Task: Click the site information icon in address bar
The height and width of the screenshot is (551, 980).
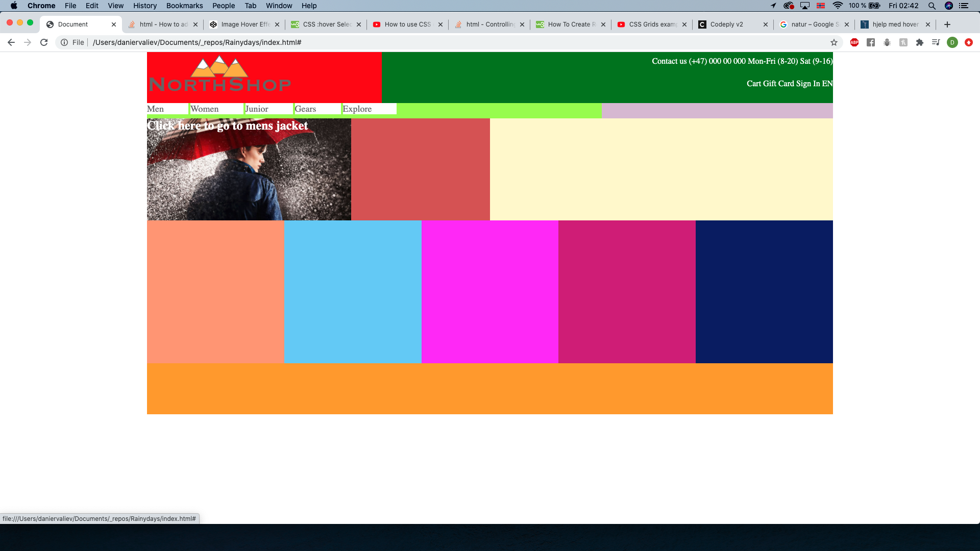Action: tap(64, 42)
